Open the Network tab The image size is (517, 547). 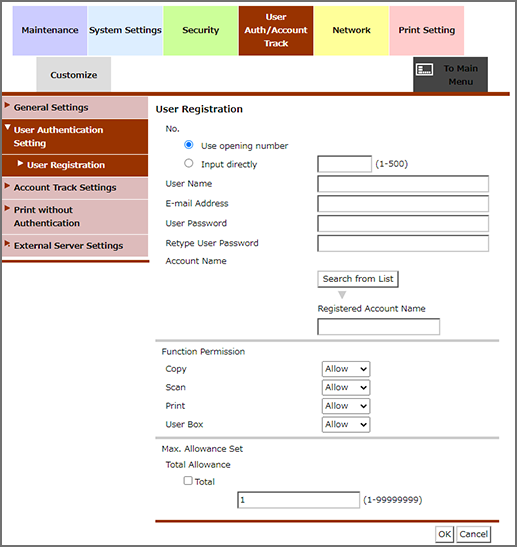pos(351,30)
